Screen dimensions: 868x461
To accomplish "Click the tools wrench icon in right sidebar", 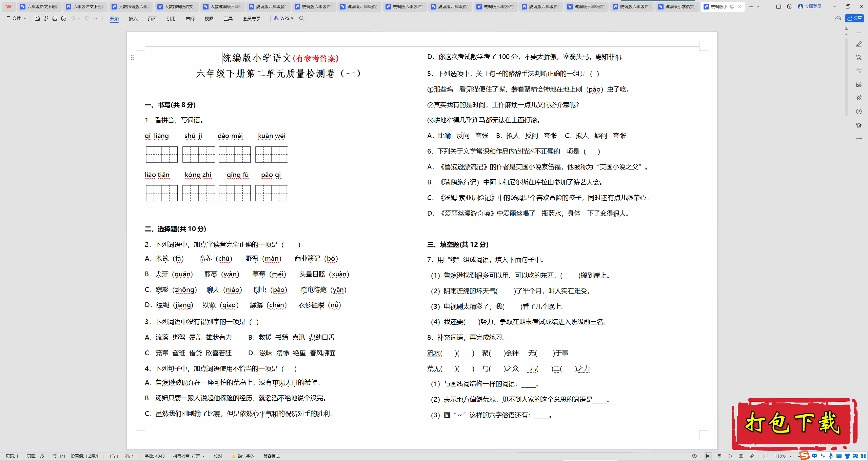I will coord(859,98).
